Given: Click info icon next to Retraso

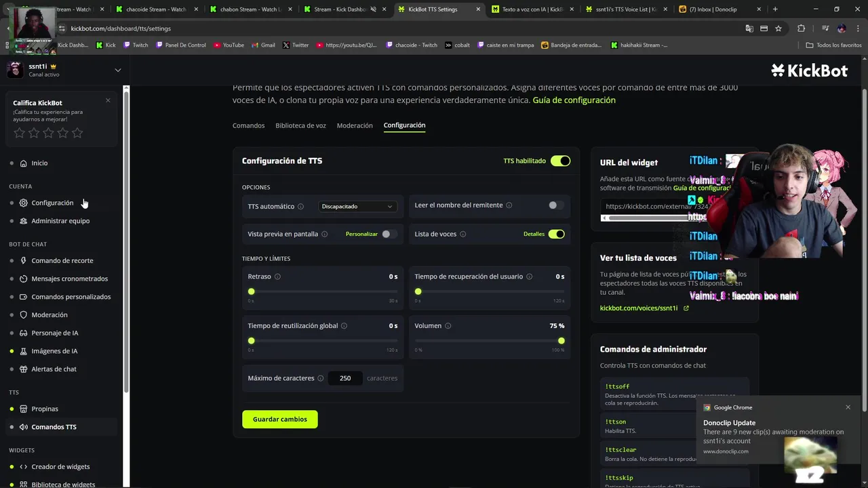Looking at the screenshot, I should point(277,277).
